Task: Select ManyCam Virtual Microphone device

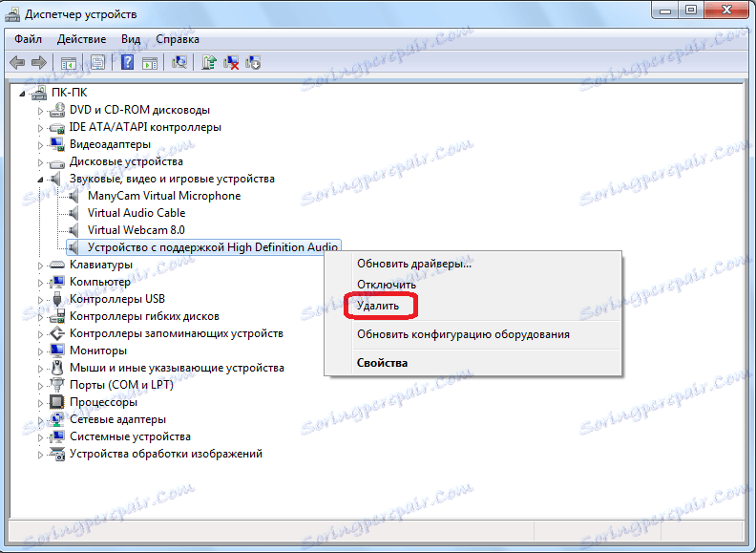Action: [164, 196]
